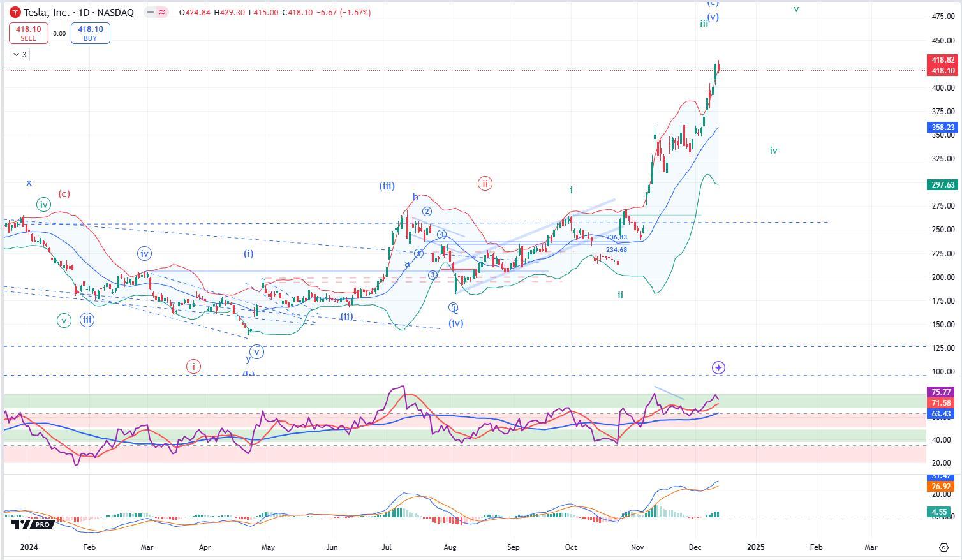Click the red 71.58 indicator value label

[941, 403]
